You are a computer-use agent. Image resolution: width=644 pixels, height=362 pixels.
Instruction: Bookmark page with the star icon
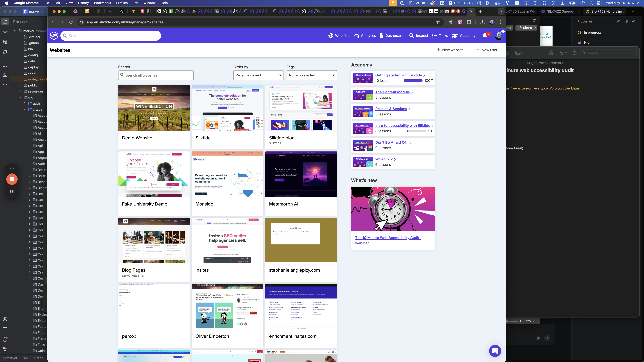click(438, 22)
